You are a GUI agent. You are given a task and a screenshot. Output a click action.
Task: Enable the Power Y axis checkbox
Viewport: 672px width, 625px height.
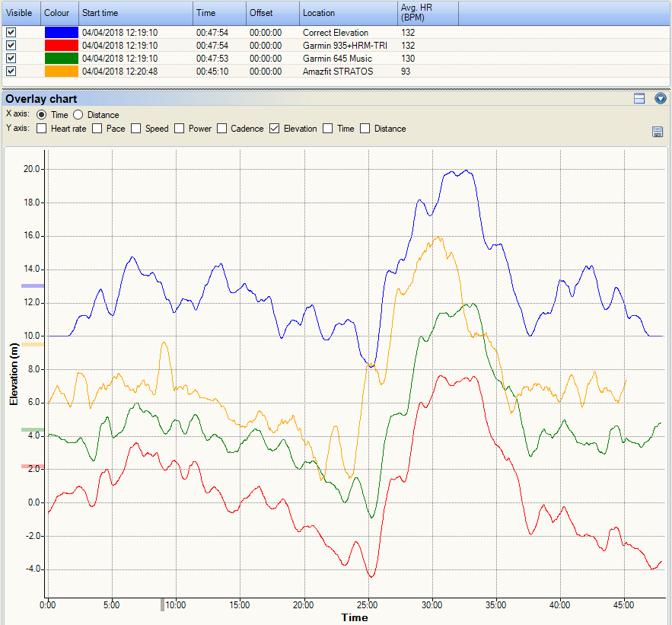click(x=180, y=129)
